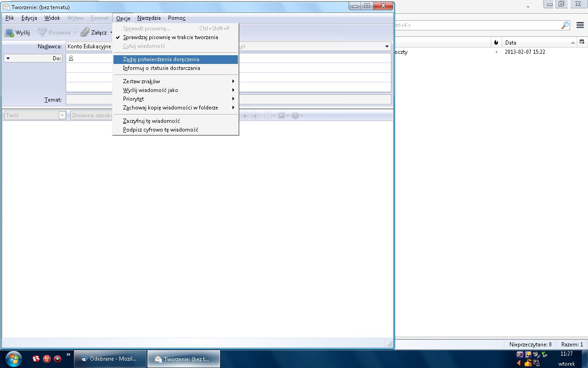Sort by Data column header
This screenshot has height=368, width=588.
(539, 42)
